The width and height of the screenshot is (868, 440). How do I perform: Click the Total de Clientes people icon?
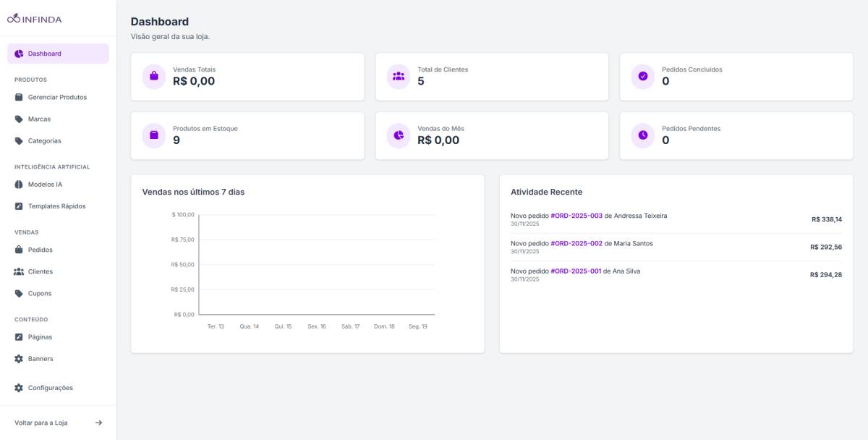tap(398, 76)
